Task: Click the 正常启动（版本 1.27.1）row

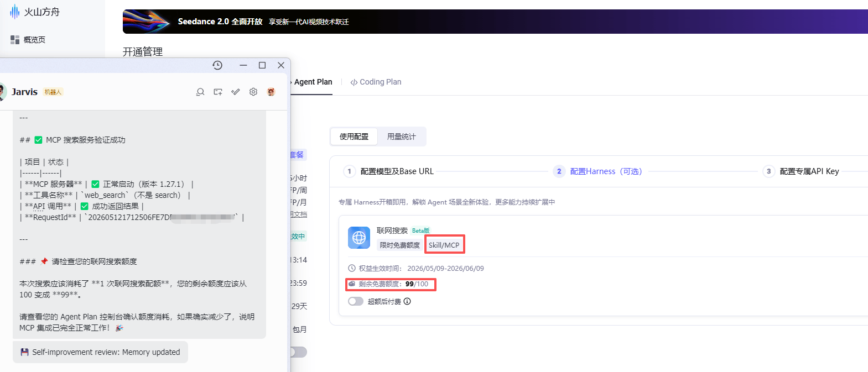Action: [x=107, y=184]
